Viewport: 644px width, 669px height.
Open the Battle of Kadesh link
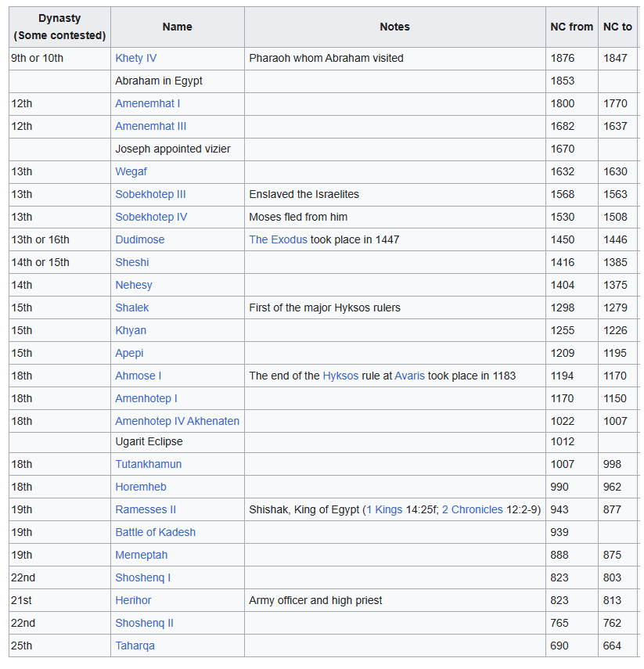[156, 532]
